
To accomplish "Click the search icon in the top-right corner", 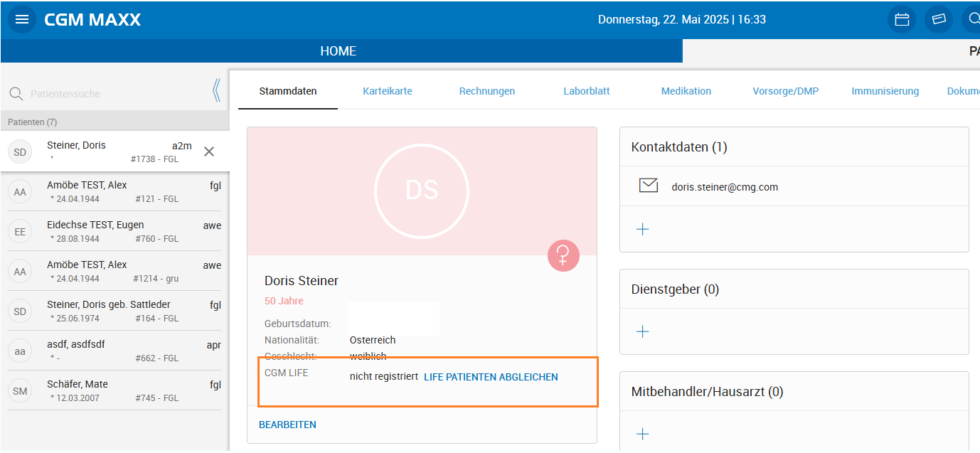I will (x=973, y=19).
